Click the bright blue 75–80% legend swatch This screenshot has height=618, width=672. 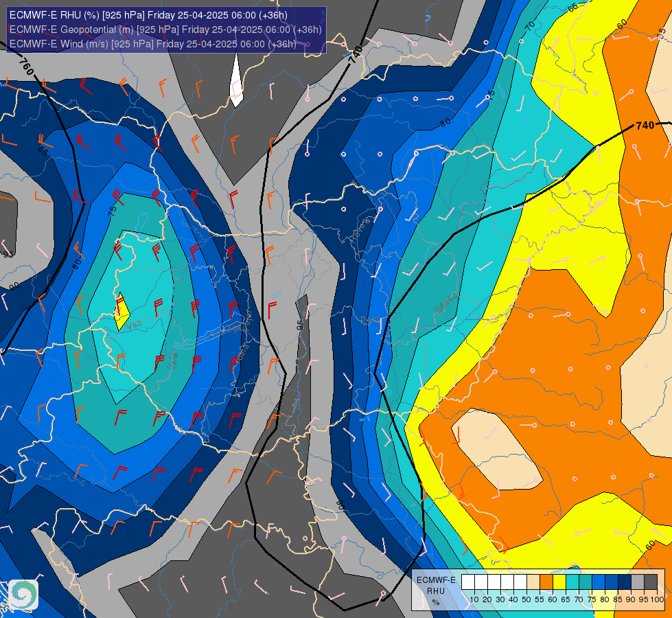(x=599, y=582)
